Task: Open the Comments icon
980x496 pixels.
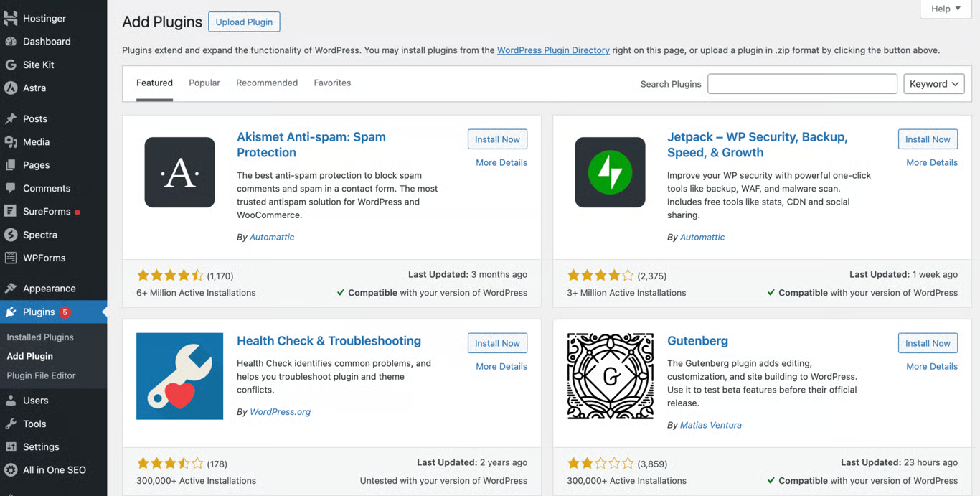Action: (x=11, y=188)
